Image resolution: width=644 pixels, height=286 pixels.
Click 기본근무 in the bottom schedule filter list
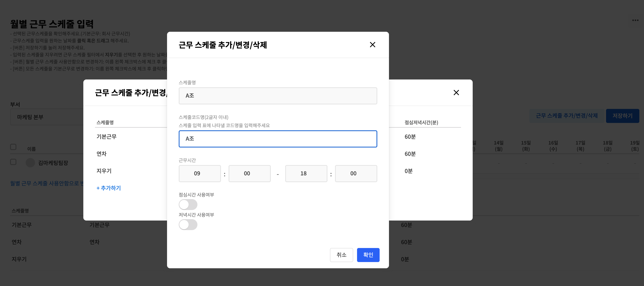[x=22, y=225]
